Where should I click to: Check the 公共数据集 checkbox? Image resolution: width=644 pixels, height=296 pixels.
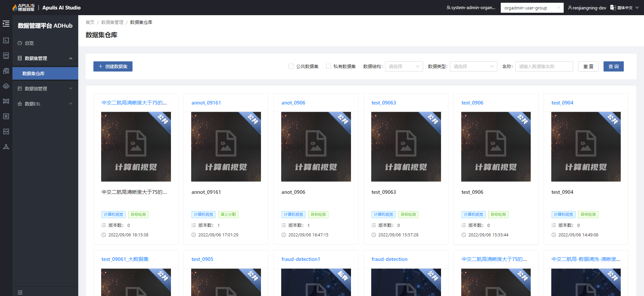[291, 66]
